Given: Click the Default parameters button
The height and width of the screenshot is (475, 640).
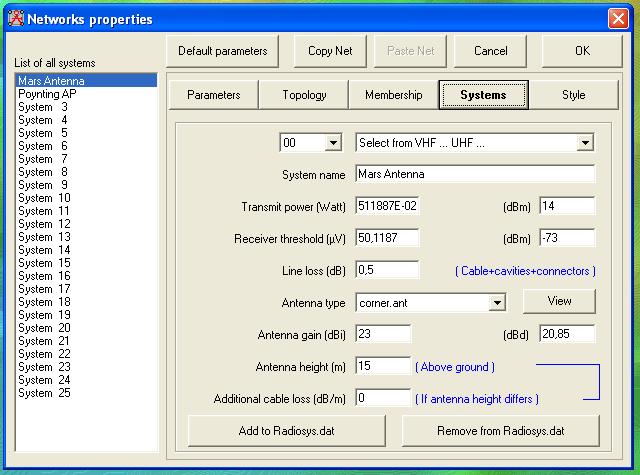Looking at the screenshot, I should click(x=222, y=51).
